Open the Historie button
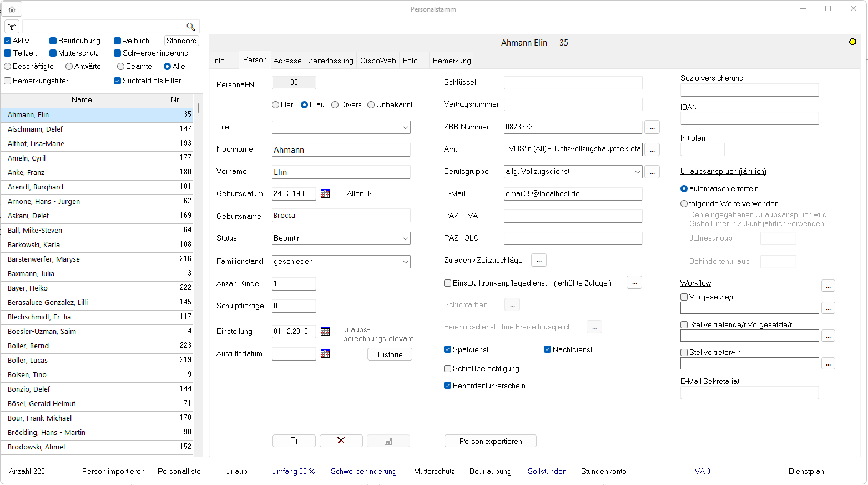Viewport: 868px width, 485px height. [390, 354]
